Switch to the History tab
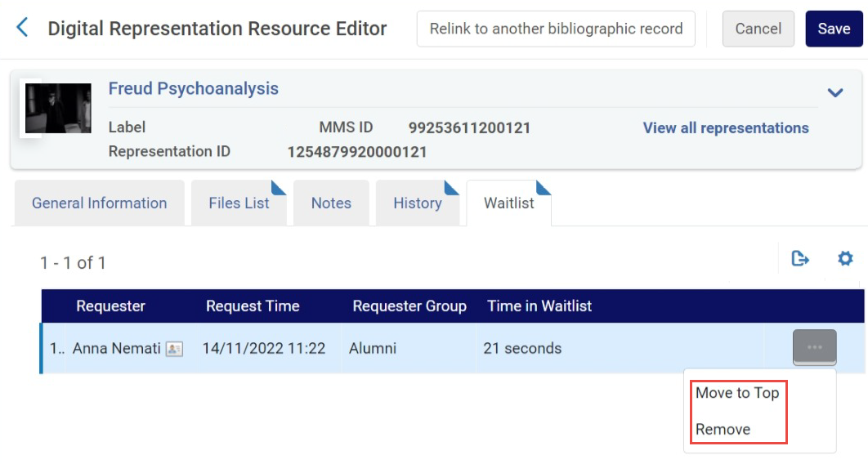 tap(418, 203)
